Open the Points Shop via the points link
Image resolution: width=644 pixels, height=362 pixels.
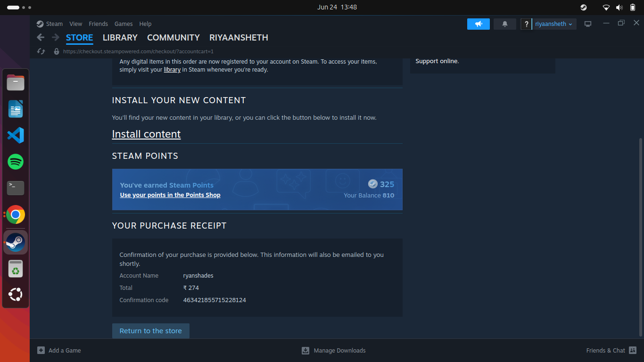pyautogui.click(x=170, y=195)
